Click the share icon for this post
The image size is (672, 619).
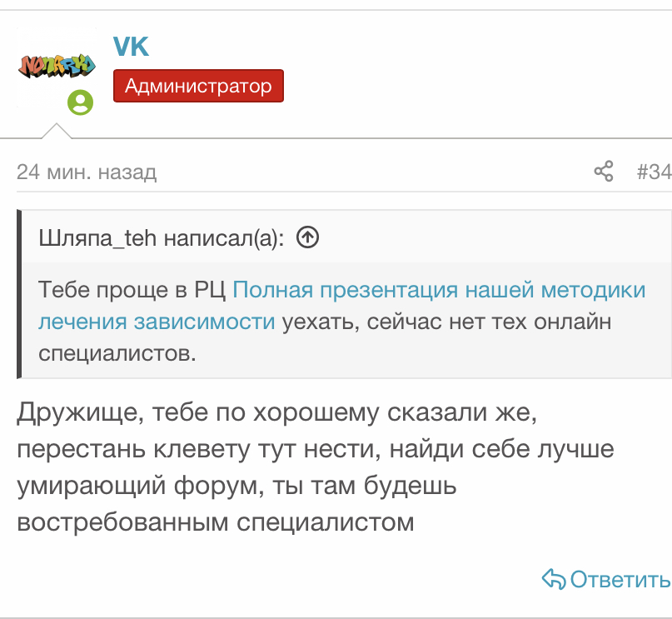603,172
